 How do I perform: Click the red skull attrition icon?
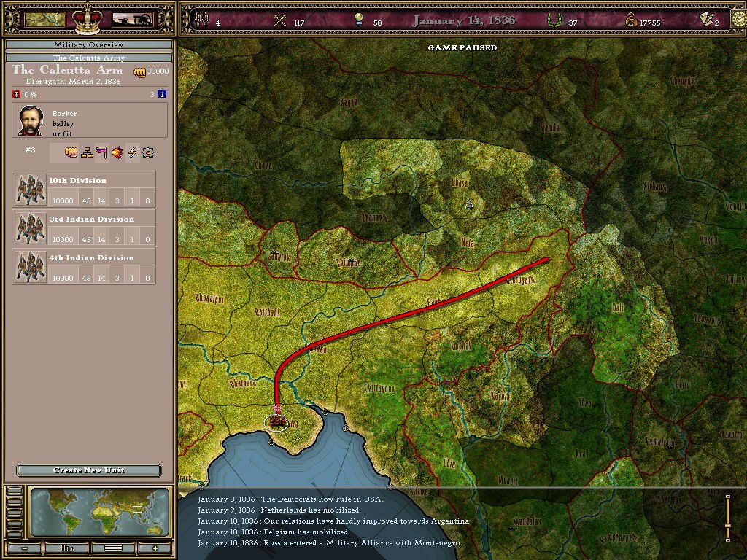click(17, 94)
